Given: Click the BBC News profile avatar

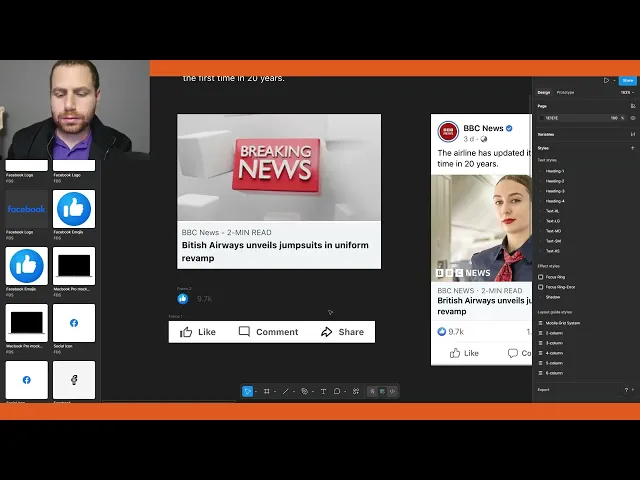Looking at the screenshot, I should click(x=448, y=132).
